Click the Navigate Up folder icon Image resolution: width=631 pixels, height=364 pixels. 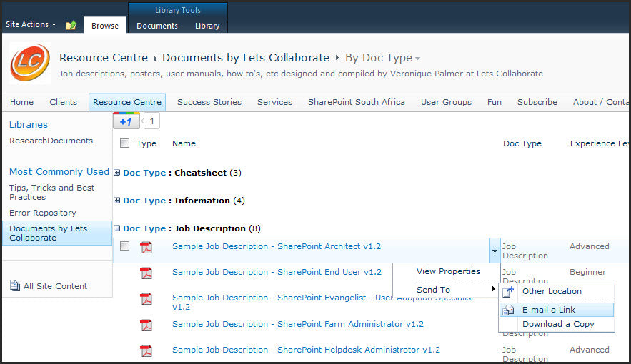(71, 26)
